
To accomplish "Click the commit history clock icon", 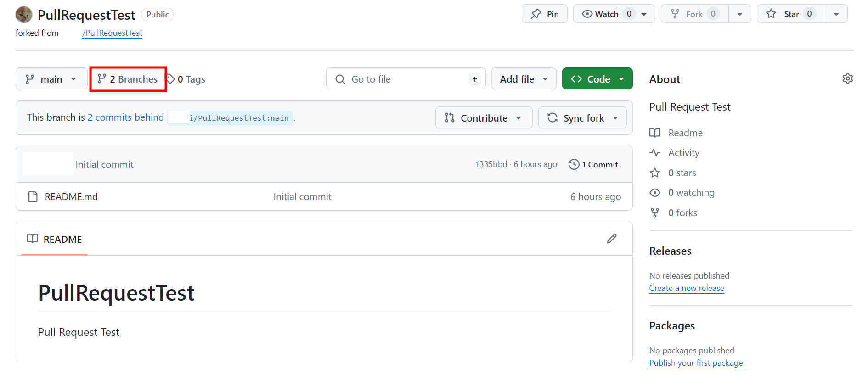I will [574, 164].
